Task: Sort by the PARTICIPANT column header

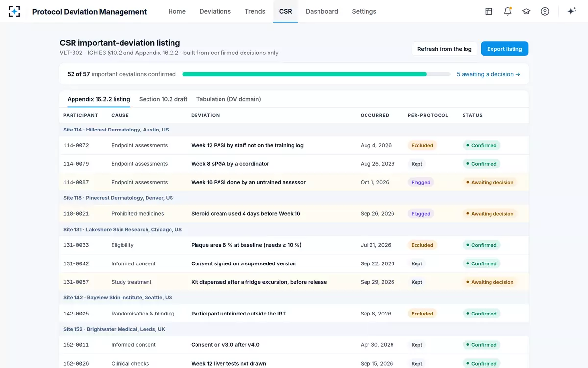Action: click(x=80, y=115)
